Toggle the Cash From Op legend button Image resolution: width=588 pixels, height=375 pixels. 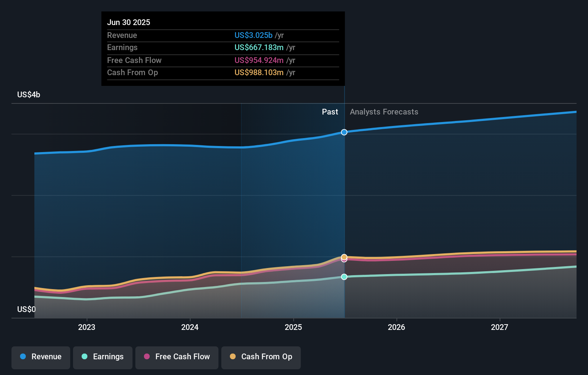click(261, 357)
